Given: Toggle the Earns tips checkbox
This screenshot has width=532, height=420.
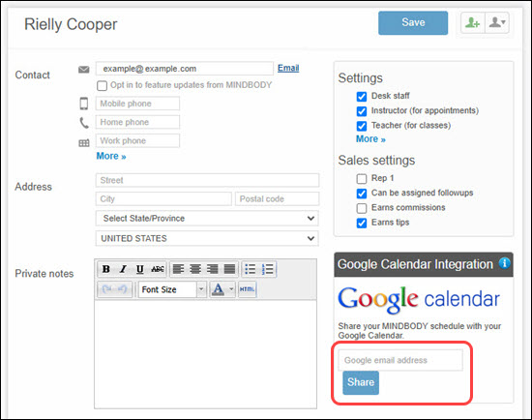Looking at the screenshot, I should pyautogui.click(x=362, y=224).
